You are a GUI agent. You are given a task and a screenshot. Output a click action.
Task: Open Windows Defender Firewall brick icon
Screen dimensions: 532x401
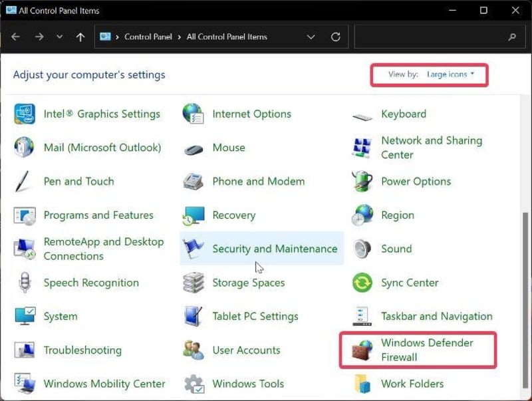362,350
